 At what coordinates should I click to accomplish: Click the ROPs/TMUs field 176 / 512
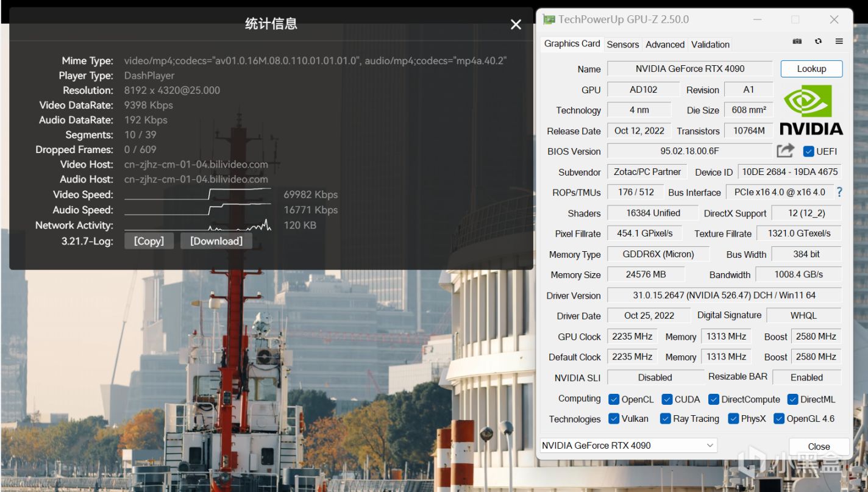tap(636, 192)
